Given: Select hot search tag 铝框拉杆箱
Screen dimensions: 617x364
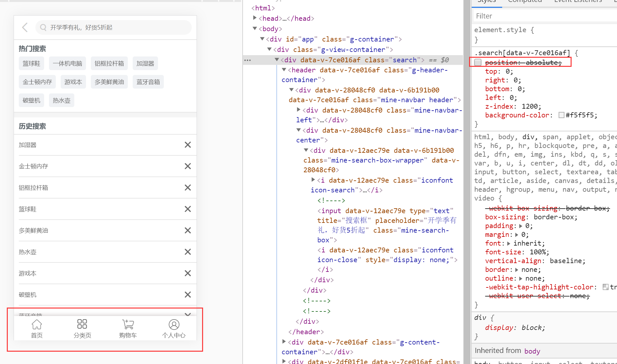Looking at the screenshot, I should pos(109,64).
